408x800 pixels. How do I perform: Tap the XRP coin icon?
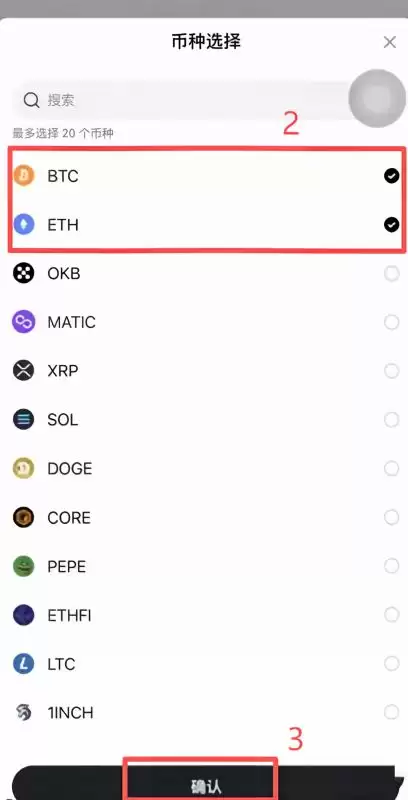23,370
